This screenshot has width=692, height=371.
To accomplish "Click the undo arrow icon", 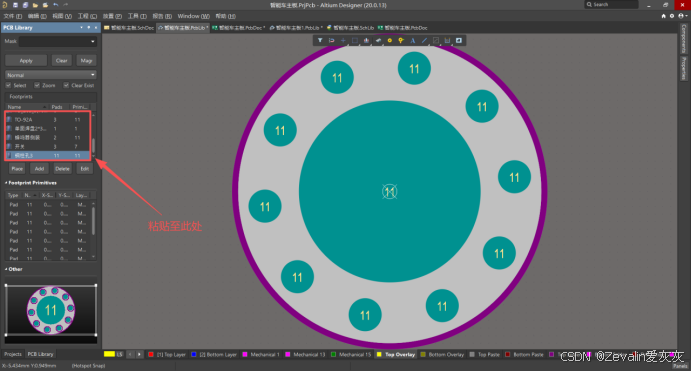I will click(56, 5).
